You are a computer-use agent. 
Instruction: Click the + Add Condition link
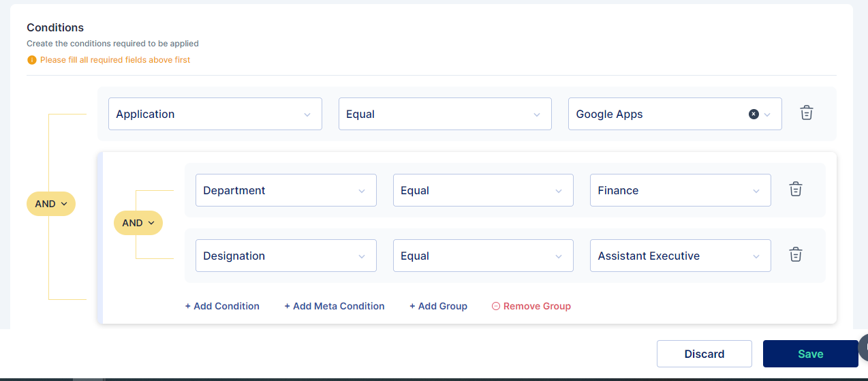coord(222,306)
